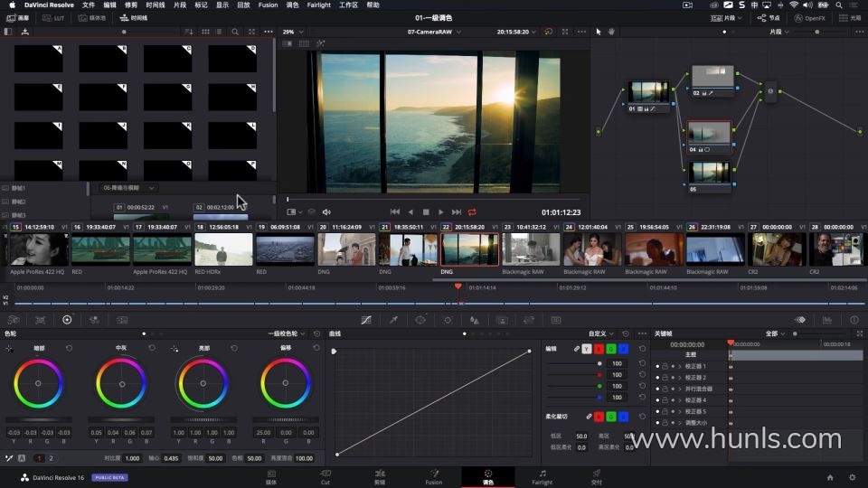Click the OpenFX panel button
Screen dimensions: 868x488
[x=809, y=18]
